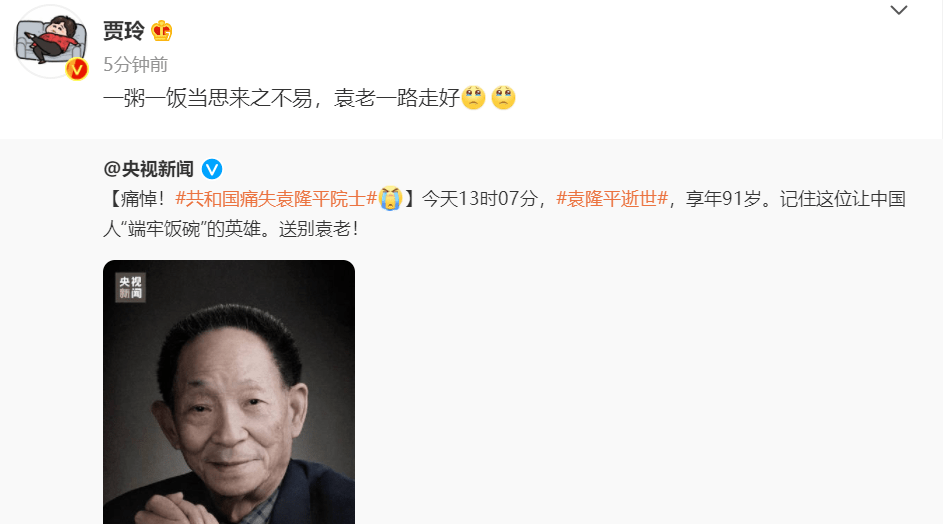The image size is (943, 524).
Task: Open the #袁隆平逝世# hashtag topic
Action: pos(612,199)
